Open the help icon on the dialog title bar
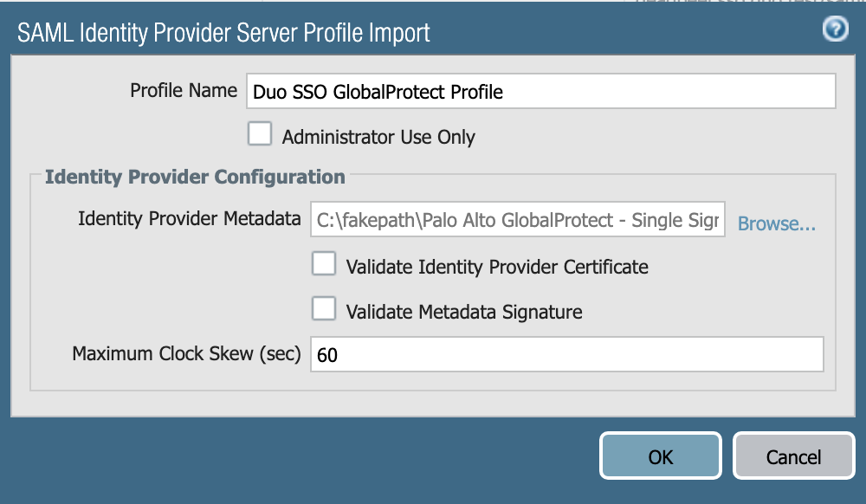The width and height of the screenshot is (866, 504). pyautogui.click(x=834, y=29)
